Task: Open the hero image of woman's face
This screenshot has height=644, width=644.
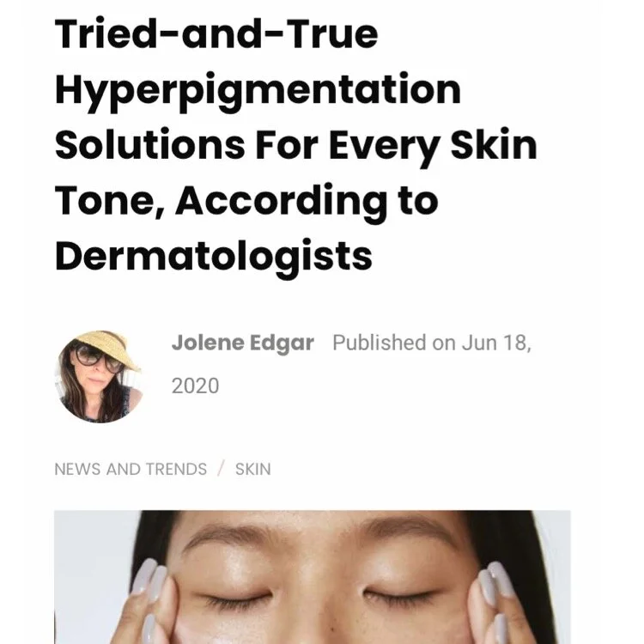Action: tap(313, 577)
